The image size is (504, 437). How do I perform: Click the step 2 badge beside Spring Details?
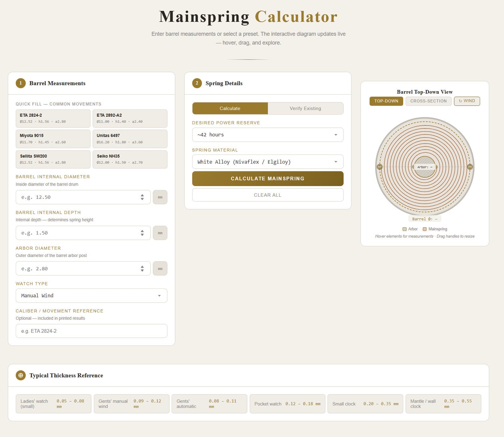click(197, 83)
